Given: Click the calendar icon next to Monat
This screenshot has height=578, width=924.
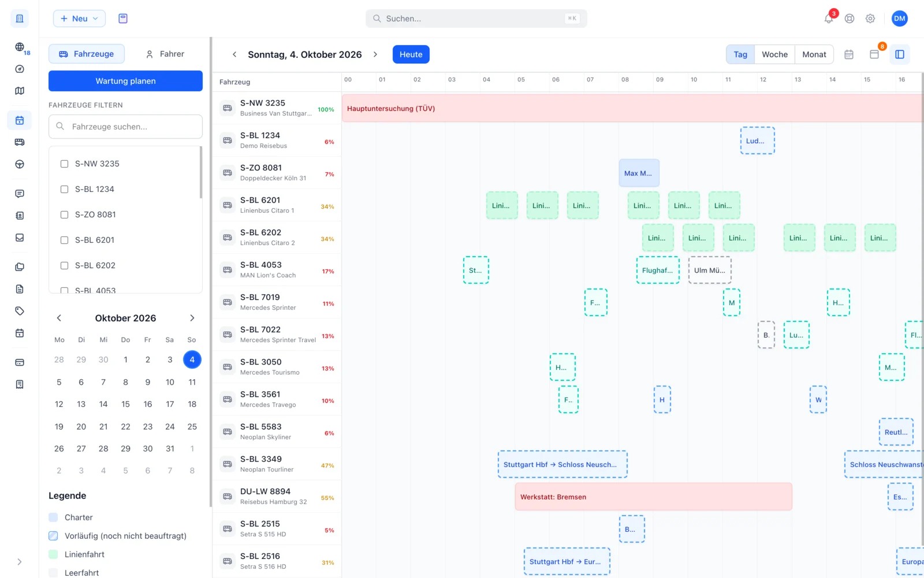Looking at the screenshot, I should 849,54.
